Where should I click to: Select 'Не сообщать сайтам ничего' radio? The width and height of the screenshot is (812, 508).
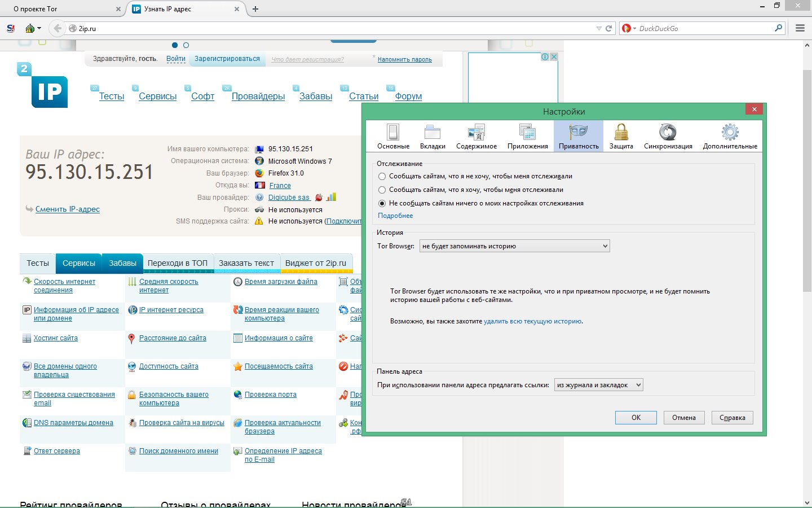(382, 203)
